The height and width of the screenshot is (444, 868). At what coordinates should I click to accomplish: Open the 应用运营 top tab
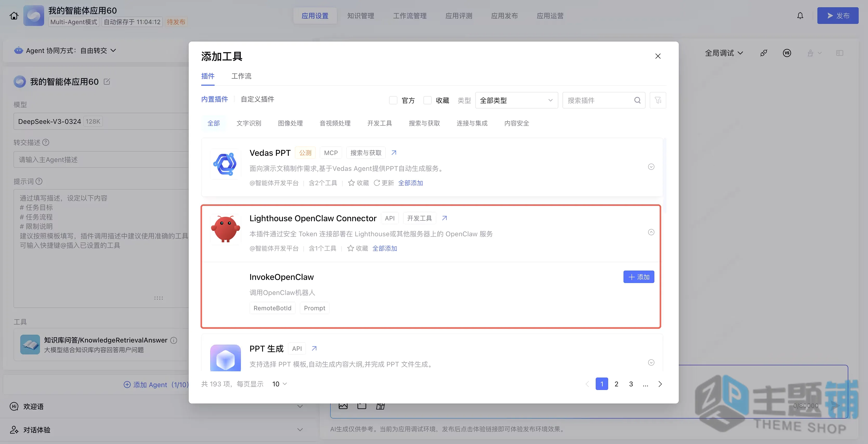coord(550,16)
